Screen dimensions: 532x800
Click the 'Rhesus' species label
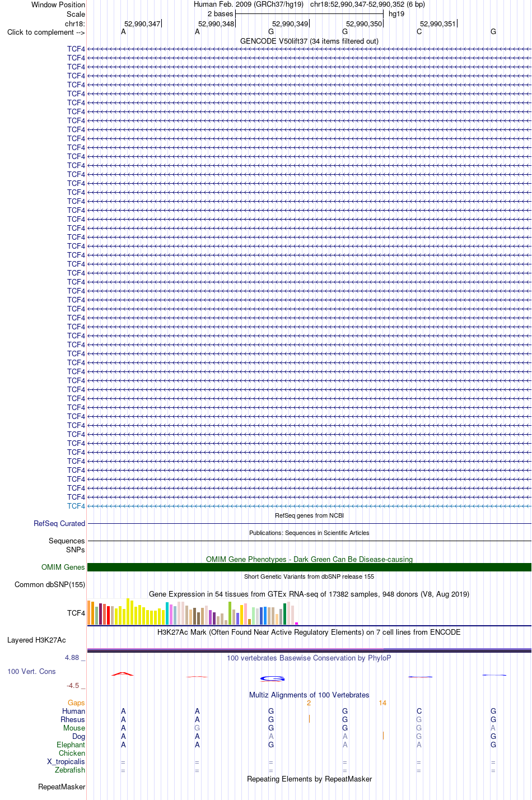point(73,720)
